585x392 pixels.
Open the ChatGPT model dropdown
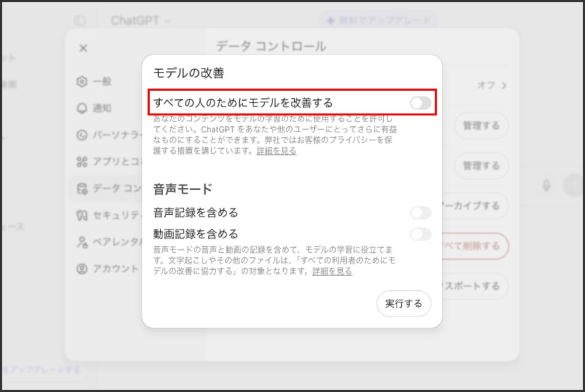tap(140, 20)
